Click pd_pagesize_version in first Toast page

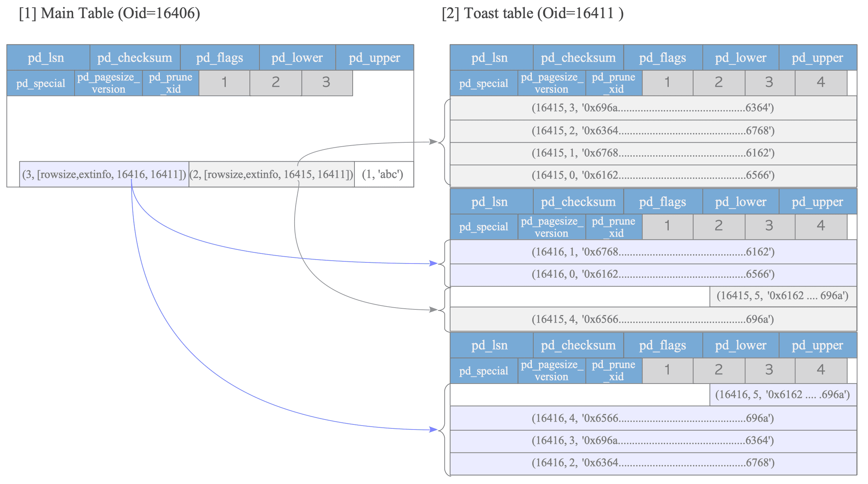[x=552, y=83]
